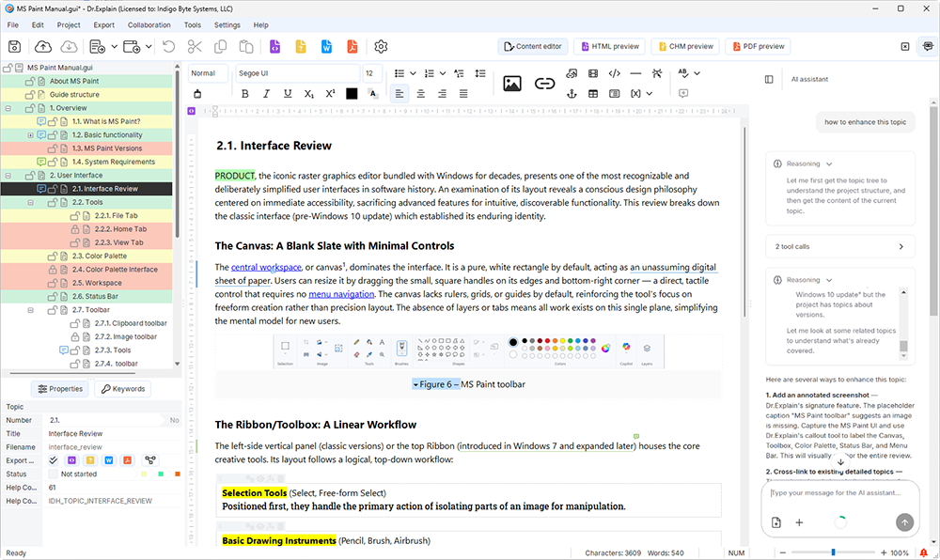Insert HTML code with the angle brackets icon
This screenshot has width=940, height=560.
coord(614,73)
